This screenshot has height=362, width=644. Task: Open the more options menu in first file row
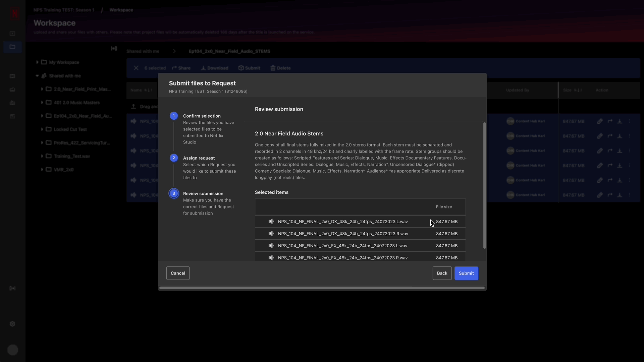click(630, 121)
